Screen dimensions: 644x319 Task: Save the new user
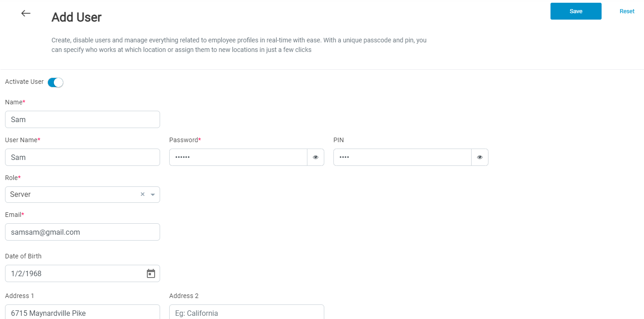coord(576,11)
